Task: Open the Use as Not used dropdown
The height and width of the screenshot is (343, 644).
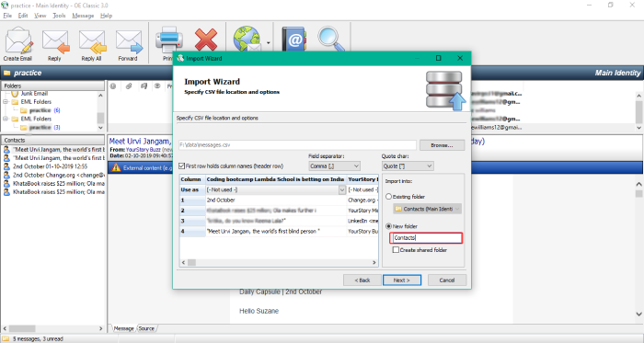Action: pyautogui.click(x=276, y=190)
